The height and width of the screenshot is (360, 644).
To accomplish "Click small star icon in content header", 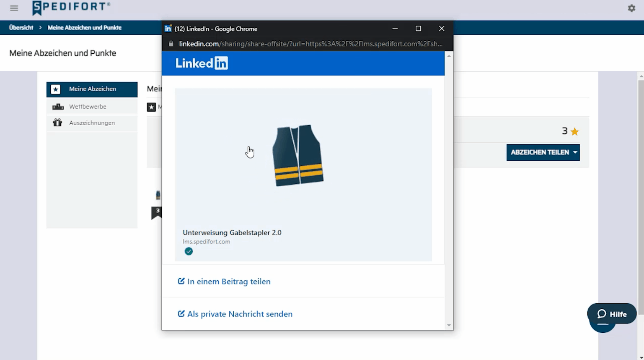I will (151, 107).
